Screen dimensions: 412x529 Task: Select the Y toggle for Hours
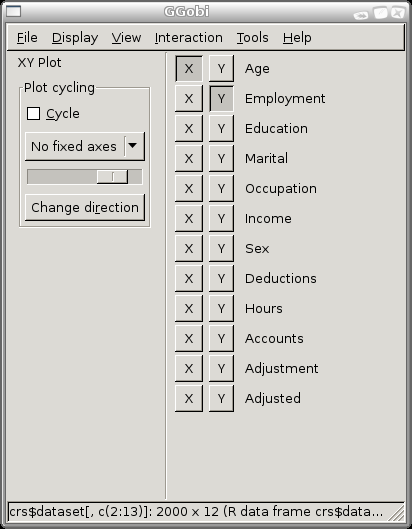point(221,309)
